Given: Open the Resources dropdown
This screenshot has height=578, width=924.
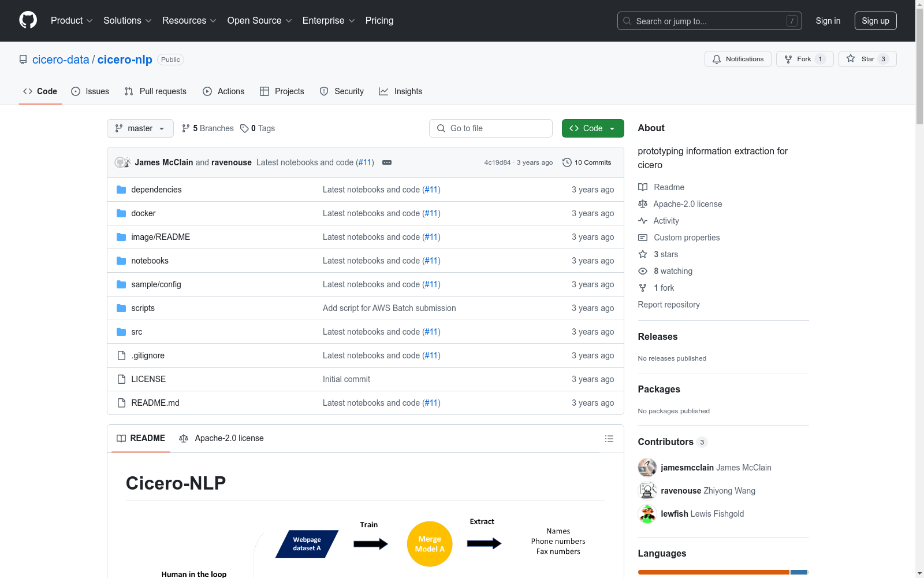Looking at the screenshot, I should 189,21.
